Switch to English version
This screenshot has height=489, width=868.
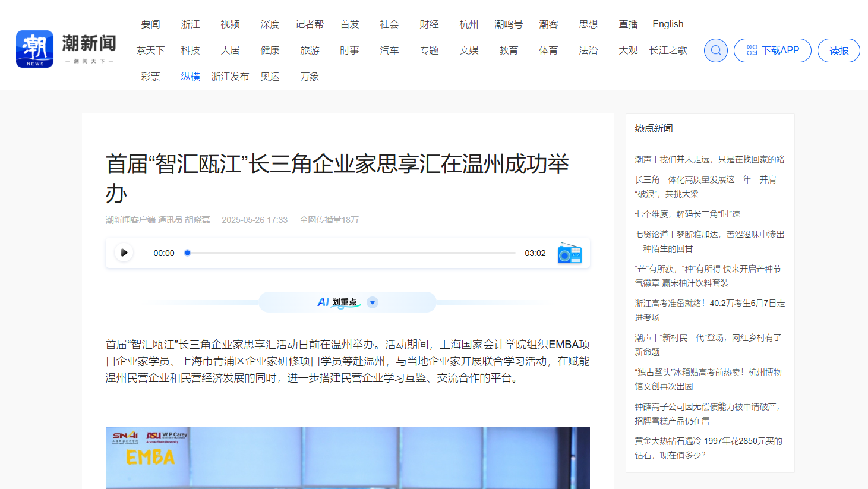(x=668, y=24)
